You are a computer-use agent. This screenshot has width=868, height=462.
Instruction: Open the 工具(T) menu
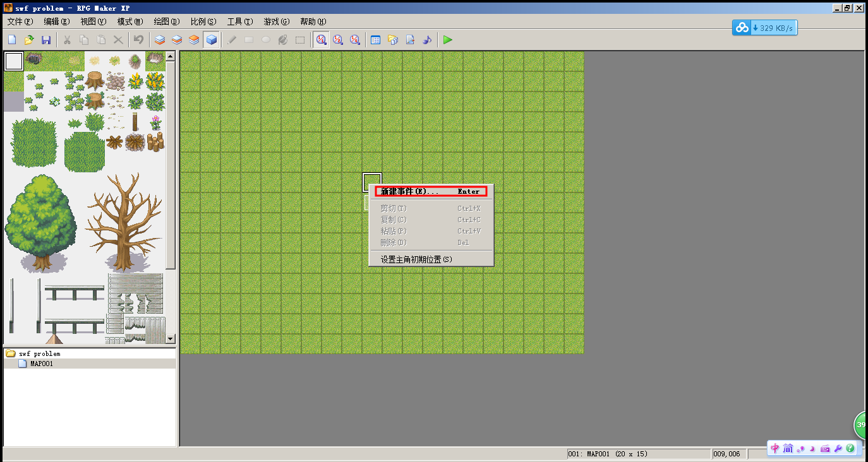pyautogui.click(x=240, y=21)
